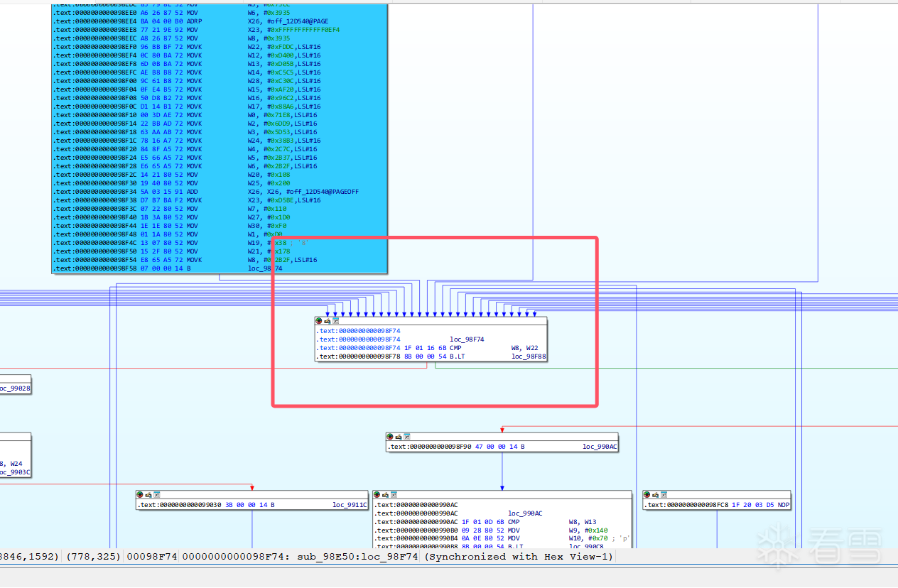The width and height of the screenshot is (898, 588).
Task: Click the graph group icon on the 99030 node
Action: [156, 494]
